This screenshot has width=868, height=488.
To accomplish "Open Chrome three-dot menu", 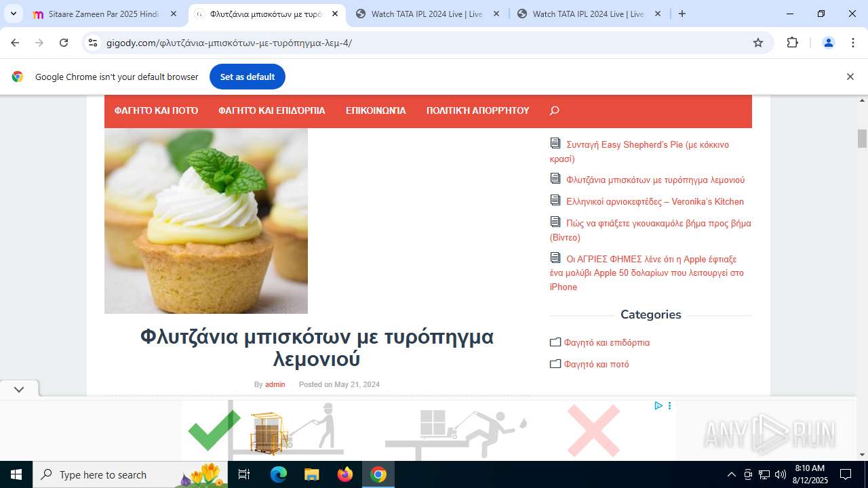I will [x=853, y=43].
